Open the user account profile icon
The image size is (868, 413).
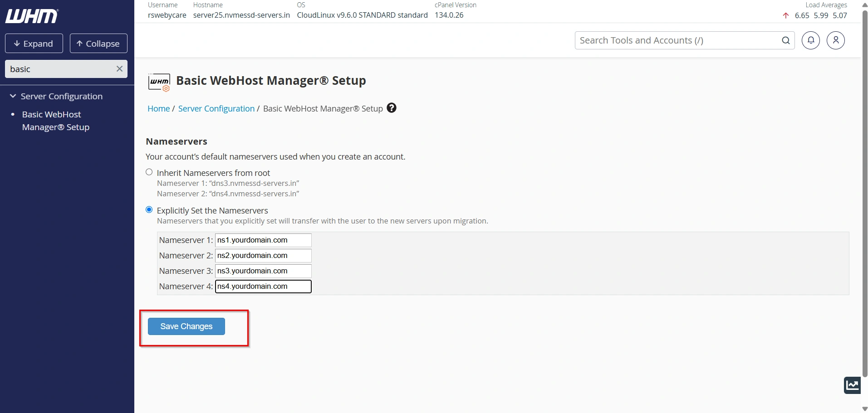(836, 40)
